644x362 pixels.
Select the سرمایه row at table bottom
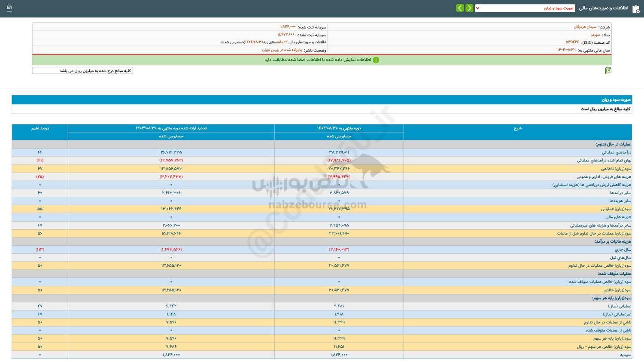click(622, 355)
